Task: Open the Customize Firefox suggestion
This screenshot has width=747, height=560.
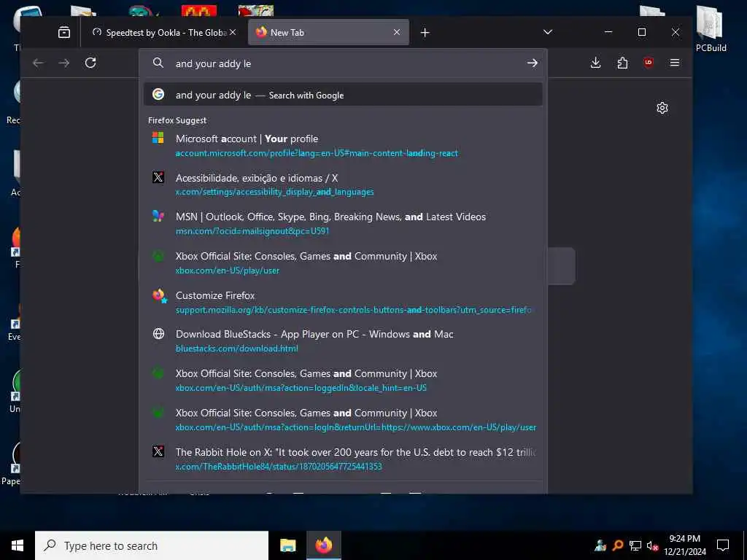Action: (343, 302)
